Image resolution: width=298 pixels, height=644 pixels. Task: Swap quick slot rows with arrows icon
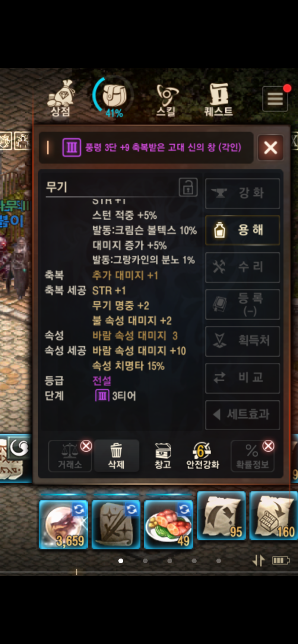[x=258, y=560]
